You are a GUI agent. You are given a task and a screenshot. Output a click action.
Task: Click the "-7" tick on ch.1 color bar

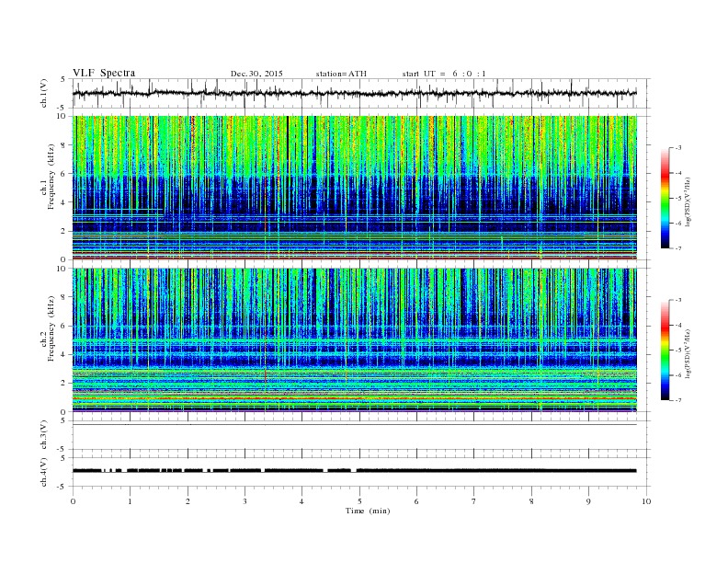pos(678,248)
